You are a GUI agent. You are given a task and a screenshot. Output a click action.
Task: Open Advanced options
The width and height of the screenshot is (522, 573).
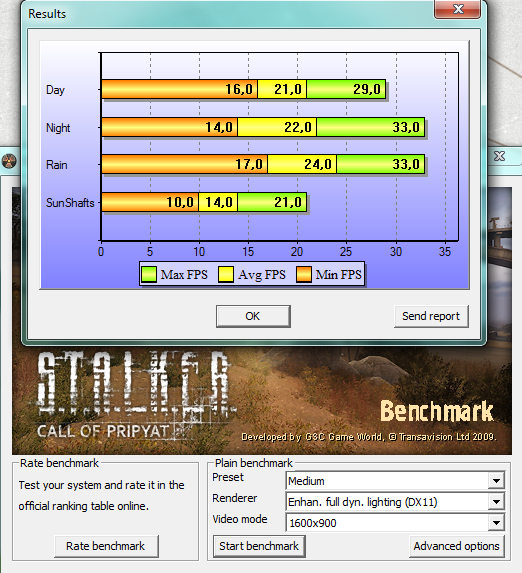click(x=457, y=546)
